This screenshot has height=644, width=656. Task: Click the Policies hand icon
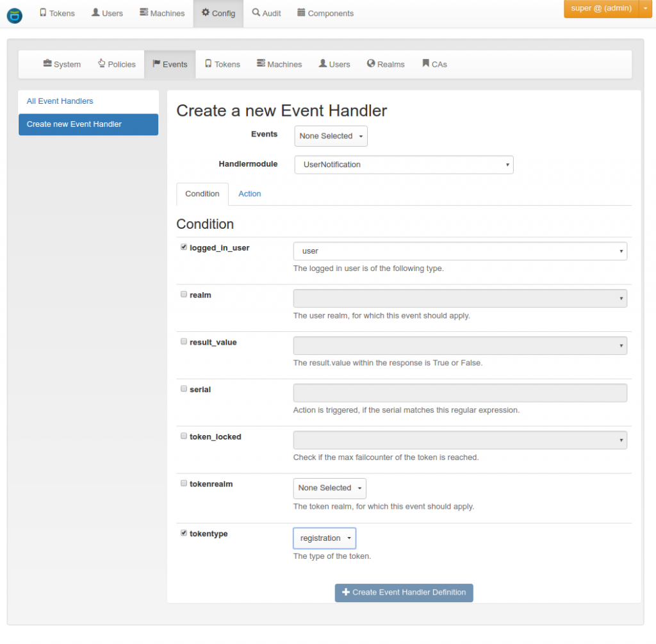(102, 63)
